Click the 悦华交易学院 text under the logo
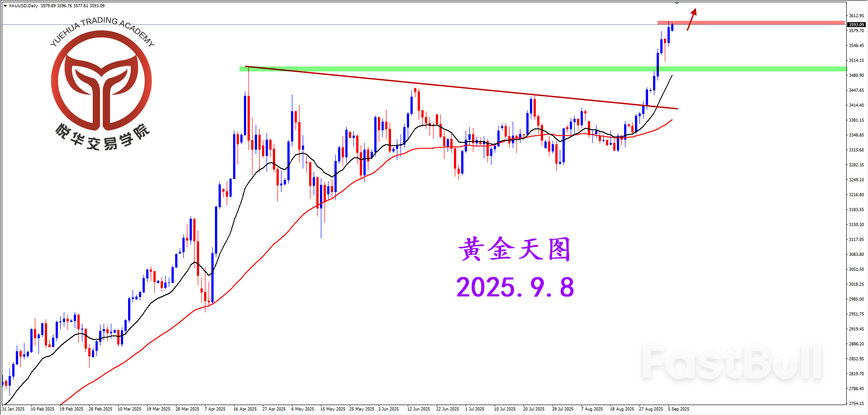868x415 pixels. (102, 137)
